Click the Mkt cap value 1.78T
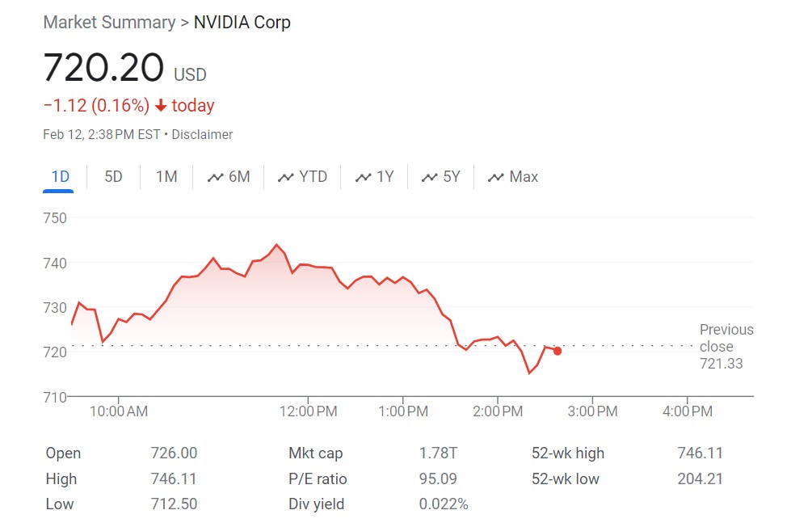 437,453
